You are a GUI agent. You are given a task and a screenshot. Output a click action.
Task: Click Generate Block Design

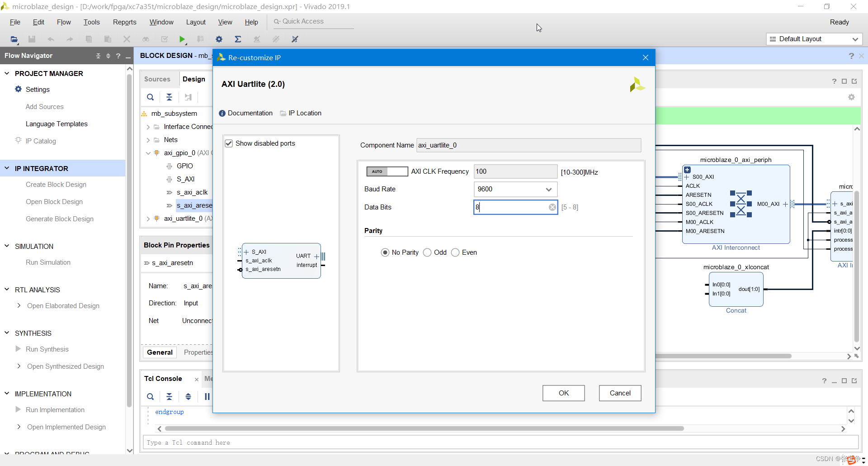pos(60,219)
